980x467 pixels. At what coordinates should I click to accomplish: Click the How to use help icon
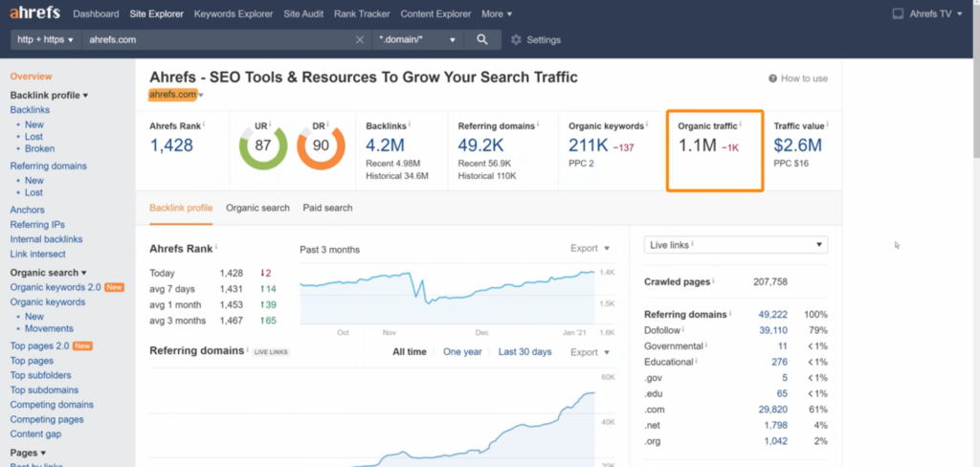click(772, 78)
